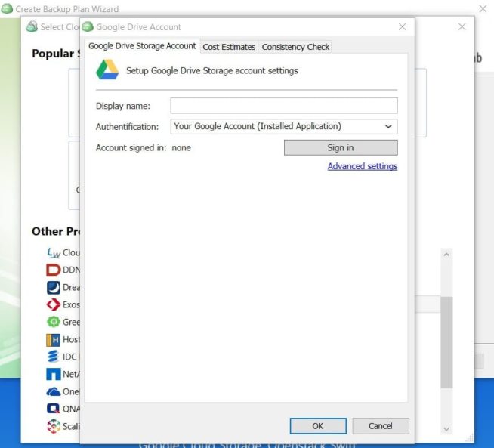Image resolution: width=494 pixels, height=448 pixels.
Task: Click the Select Cloud Storage window icon
Action: pyautogui.click(x=32, y=26)
